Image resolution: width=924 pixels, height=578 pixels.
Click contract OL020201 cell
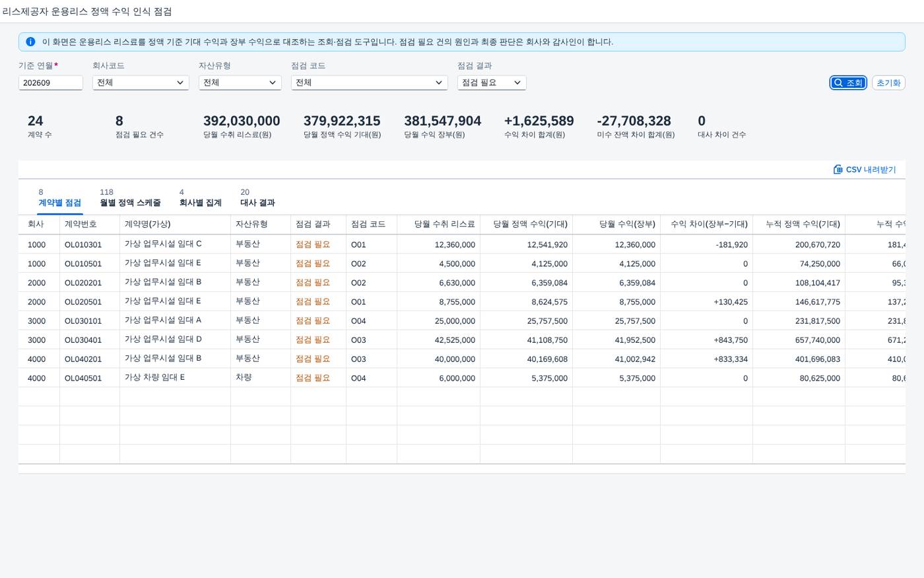[x=83, y=283]
